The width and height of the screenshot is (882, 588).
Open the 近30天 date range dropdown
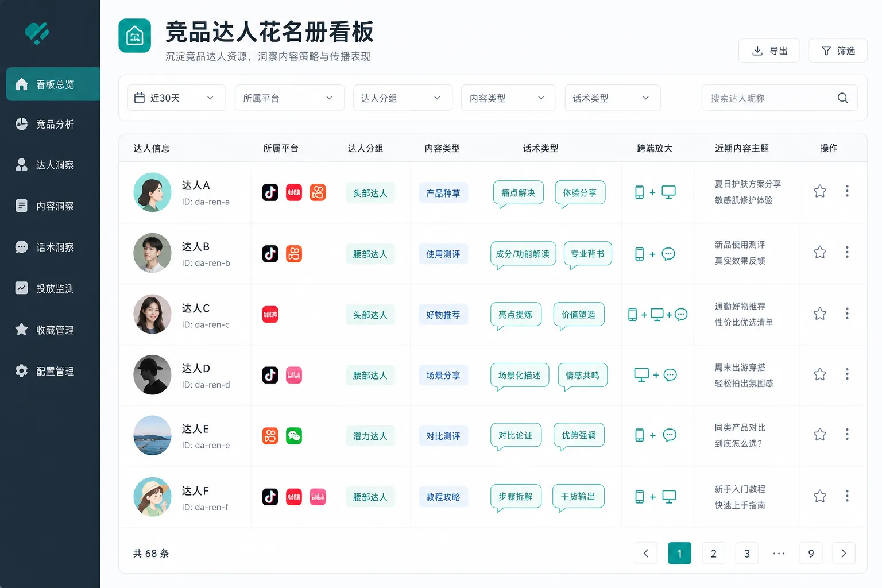(x=176, y=98)
